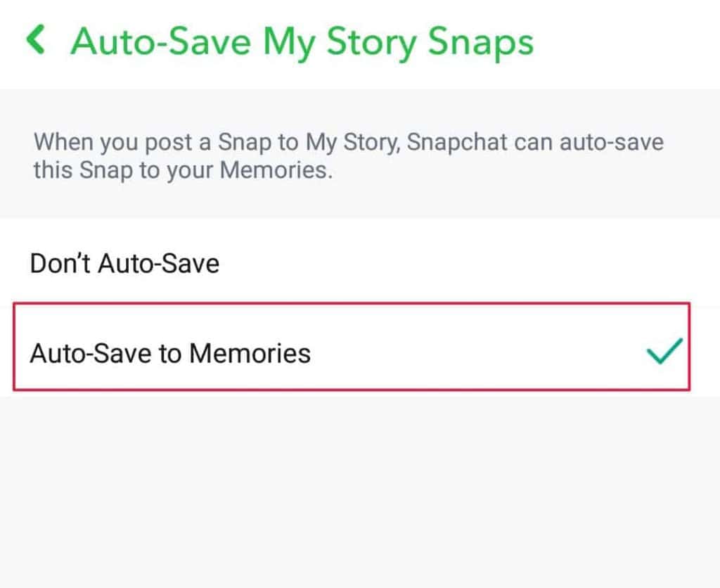This screenshot has height=588, width=720.
Task: Tap the checkmark beside Auto-Save to Memories
Action: tap(664, 352)
